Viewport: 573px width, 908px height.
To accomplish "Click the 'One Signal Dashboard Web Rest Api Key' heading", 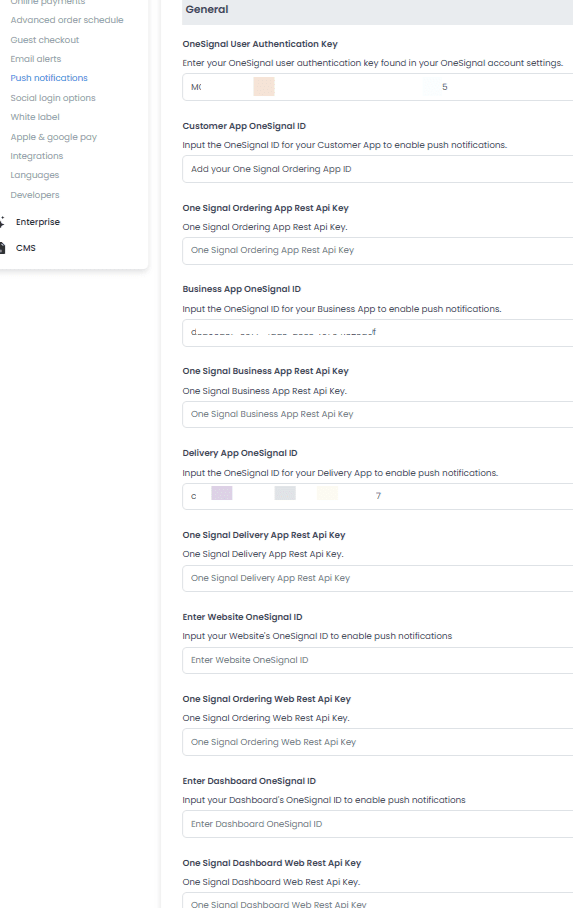I will click(x=272, y=863).
